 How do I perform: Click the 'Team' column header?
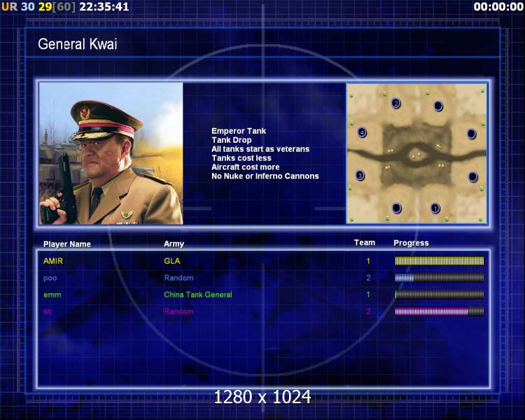[365, 243]
